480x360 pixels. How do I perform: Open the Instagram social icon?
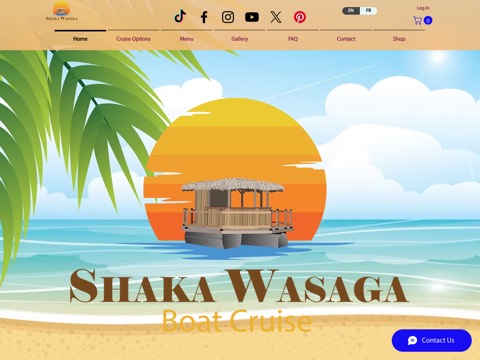pyautogui.click(x=228, y=17)
